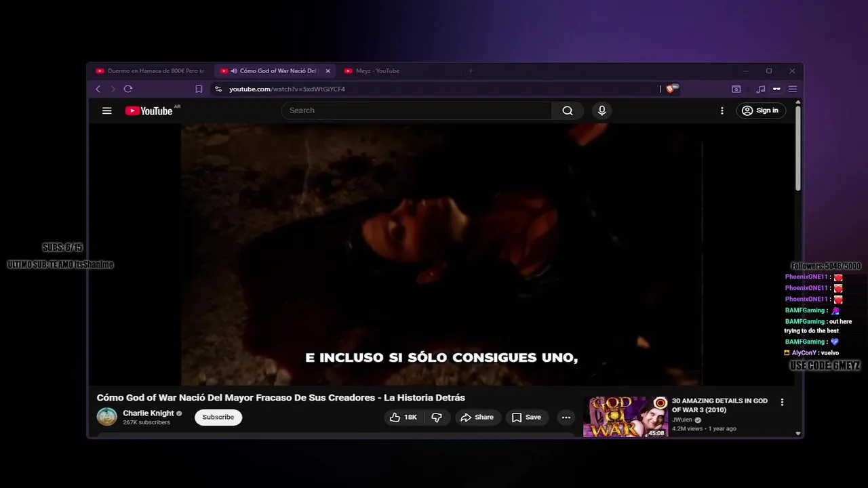This screenshot has width=868, height=488.
Task: Click the God of War 3 video thumbnail
Action: point(625,417)
